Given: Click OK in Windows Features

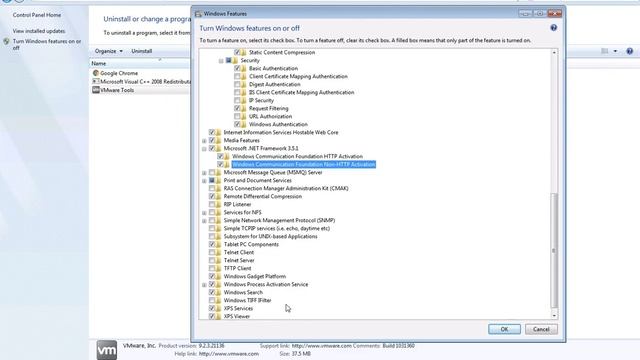Looking at the screenshot, I should (504, 329).
